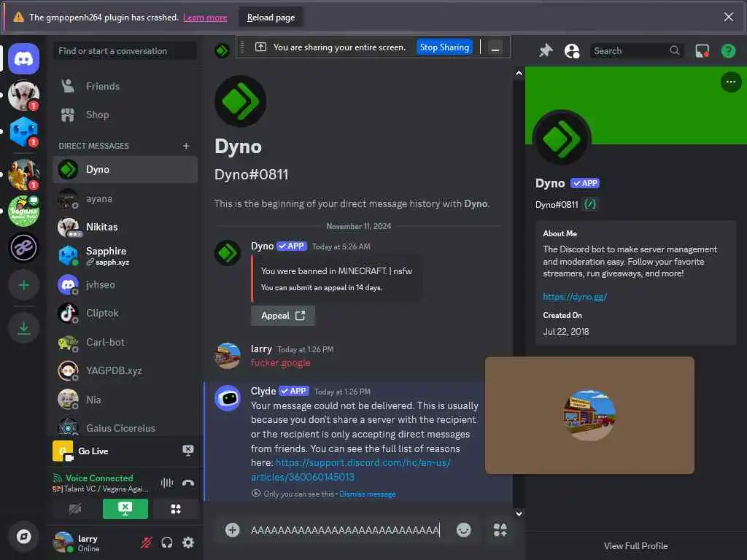Open pinned messages icon
The image size is (747, 560).
coord(546,50)
